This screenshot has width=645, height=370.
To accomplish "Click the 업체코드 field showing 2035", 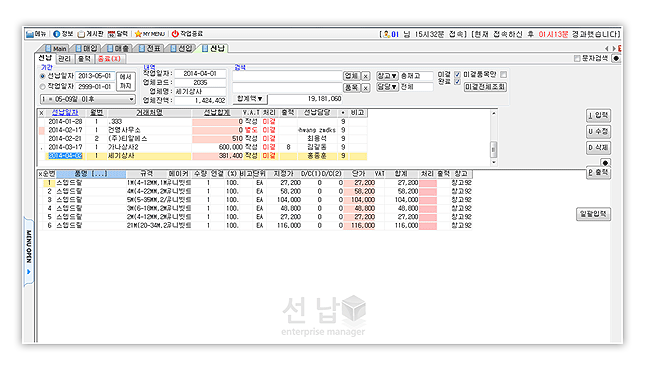I will [x=200, y=83].
